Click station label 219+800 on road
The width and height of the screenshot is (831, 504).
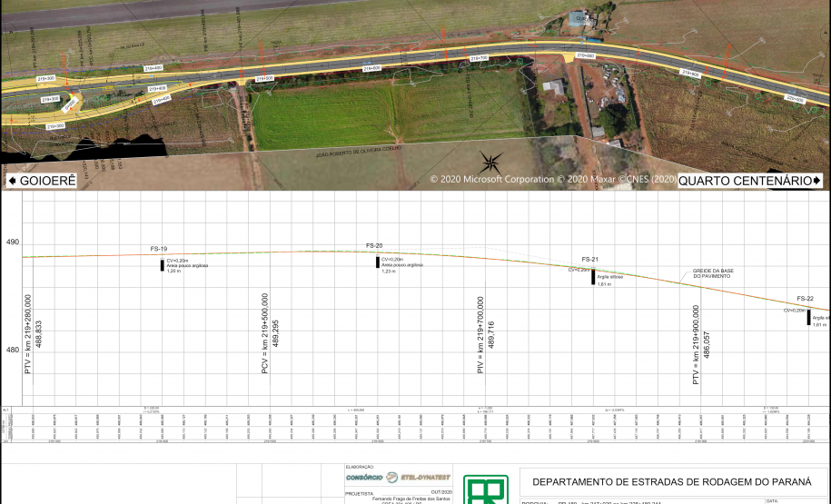coord(586,55)
